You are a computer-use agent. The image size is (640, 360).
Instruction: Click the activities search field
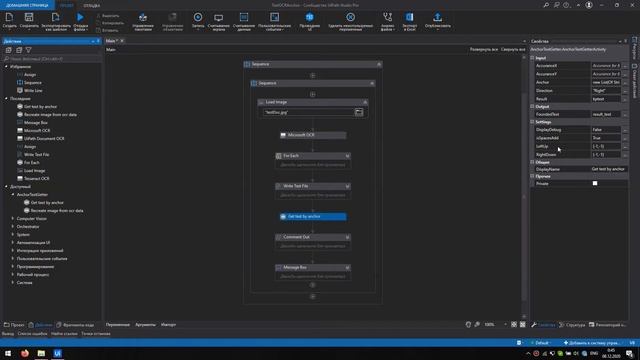click(x=52, y=59)
